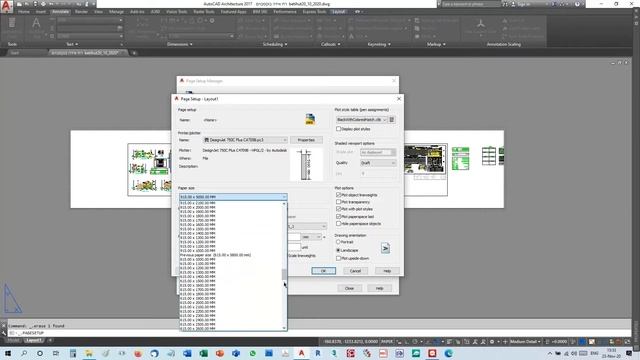The width and height of the screenshot is (640, 360).
Task: Select the Previous paper size entry
Action: point(216,255)
